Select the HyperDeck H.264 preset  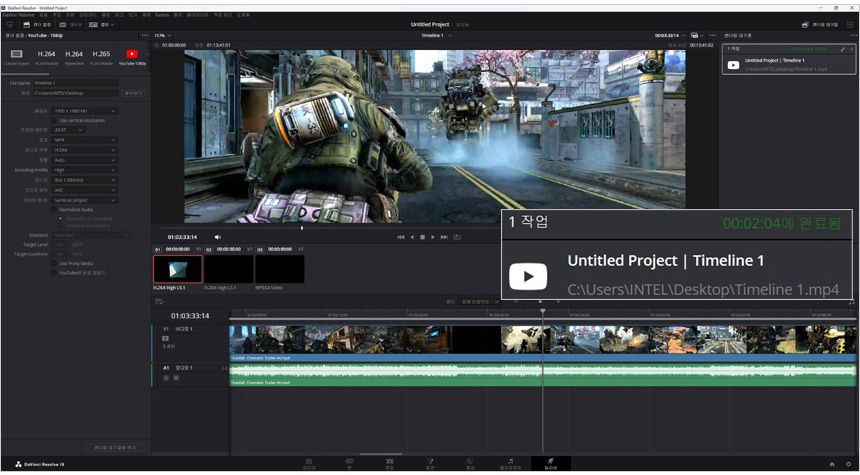coord(74,56)
